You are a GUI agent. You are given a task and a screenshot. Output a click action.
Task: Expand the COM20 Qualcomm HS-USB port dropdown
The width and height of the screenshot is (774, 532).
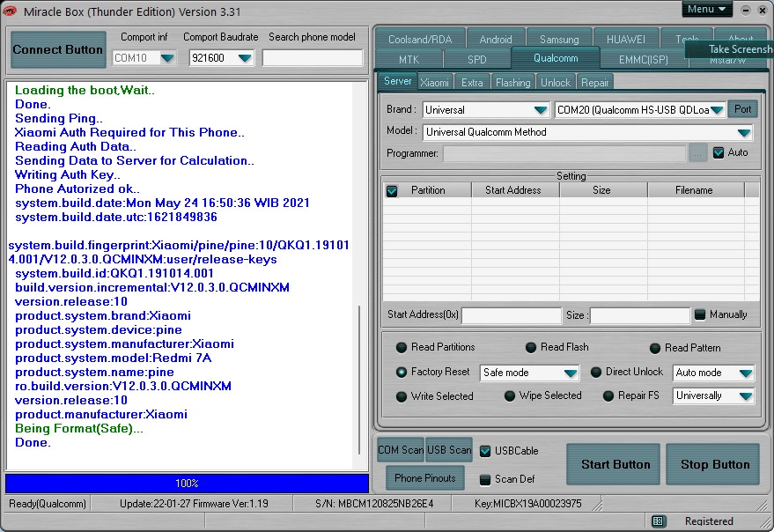[718, 110]
